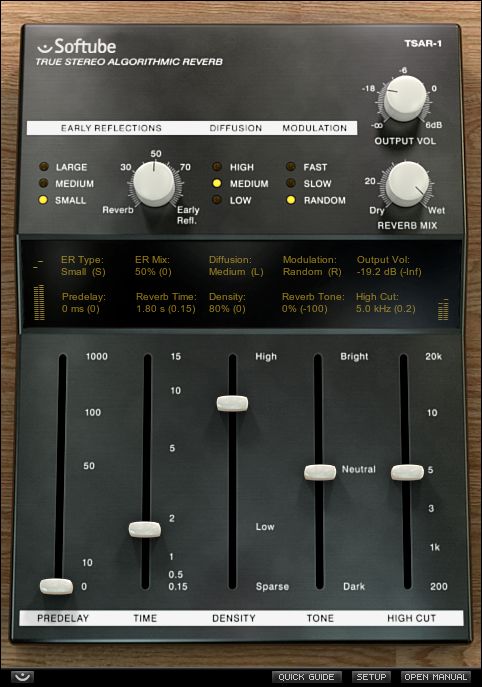The image size is (482, 687).
Task: Select the MEDIUM early reflections LED
Action: 43,183
